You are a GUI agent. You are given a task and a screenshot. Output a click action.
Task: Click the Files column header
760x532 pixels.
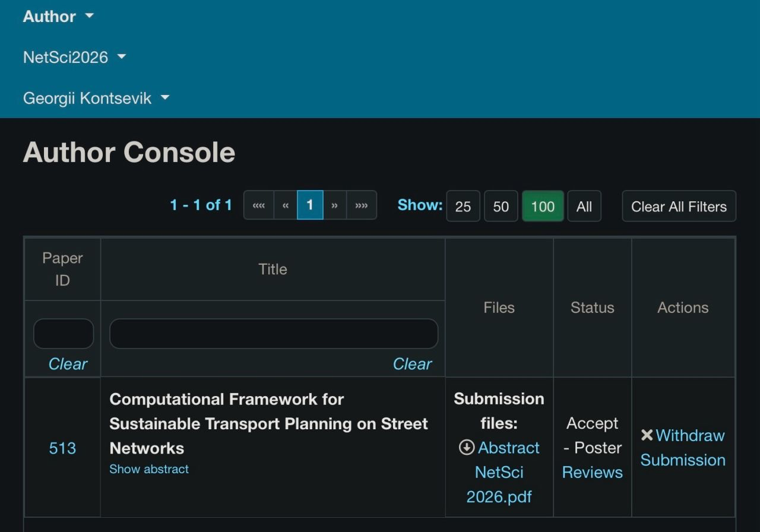point(499,308)
